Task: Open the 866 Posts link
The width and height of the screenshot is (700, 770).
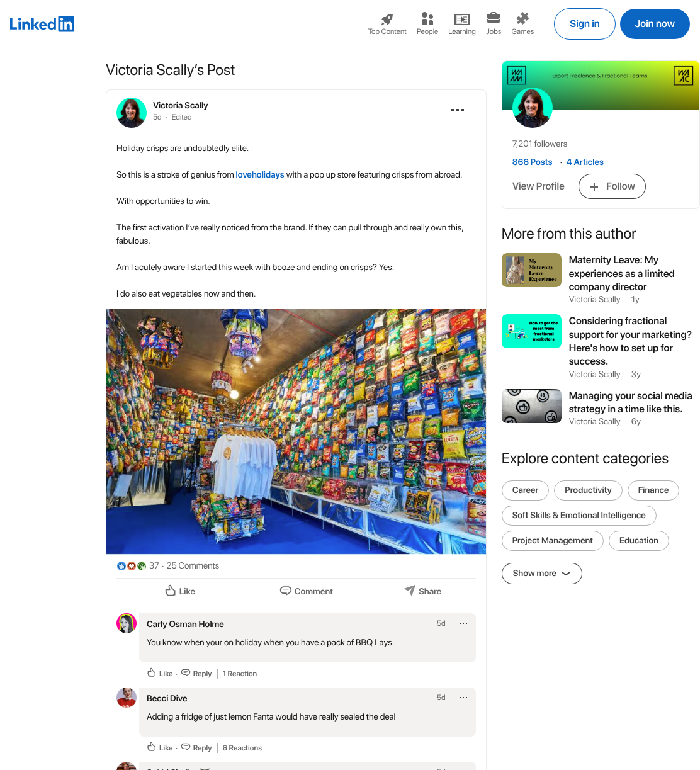Action: [x=532, y=162]
